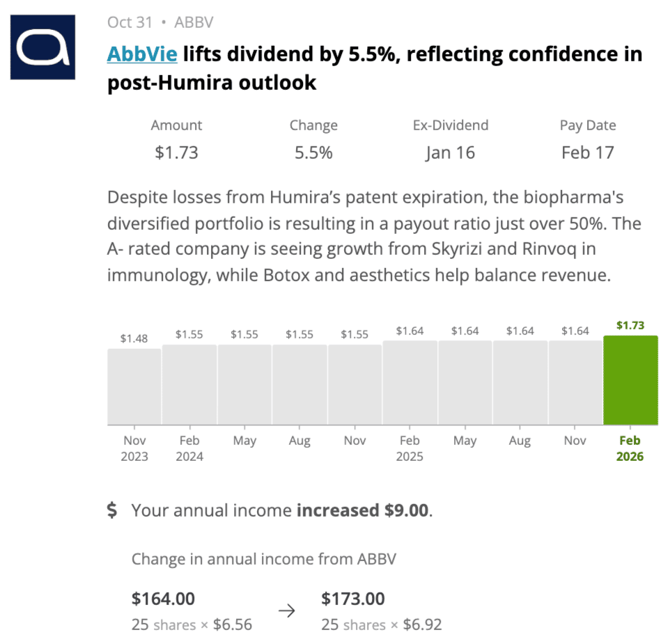Viewport: 670px width, 644px height.
Task: Click the Aug 2025 dividend bar
Action: pyautogui.click(x=520, y=382)
